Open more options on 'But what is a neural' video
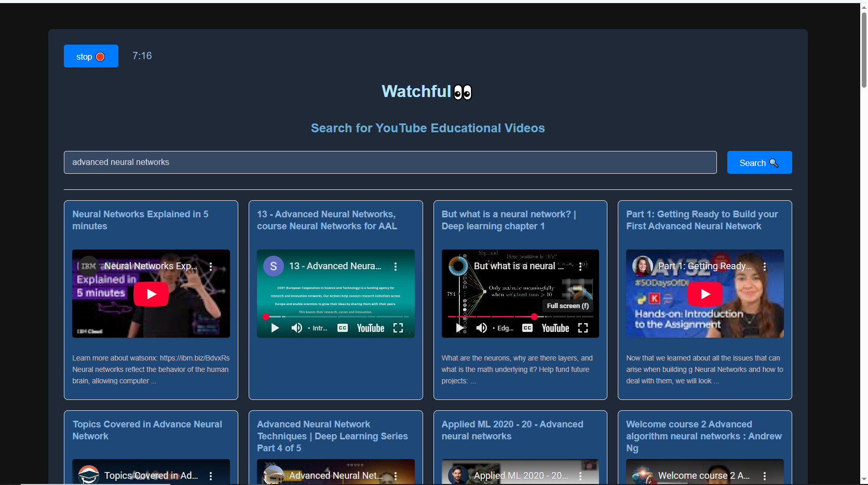This screenshot has height=485, width=868. pyautogui.click(x=580, y=266)
